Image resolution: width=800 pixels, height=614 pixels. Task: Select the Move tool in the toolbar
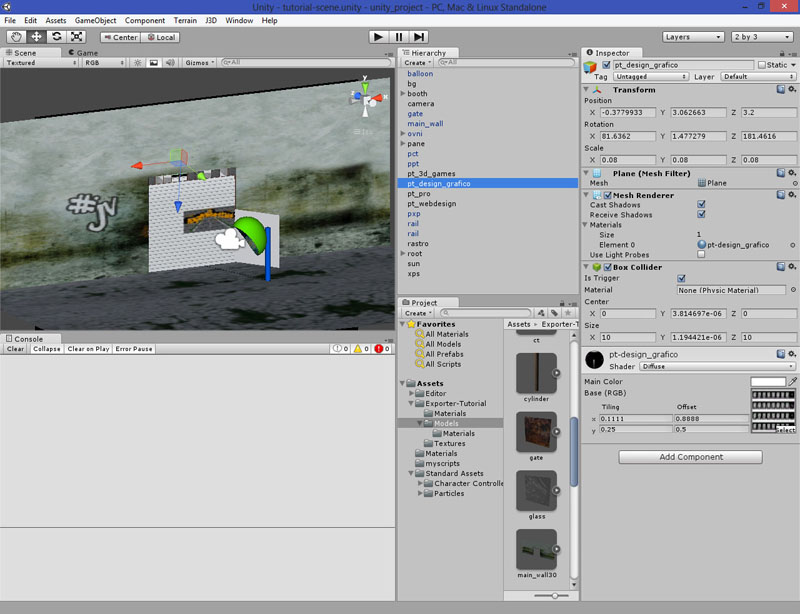(x=36, y=37)
